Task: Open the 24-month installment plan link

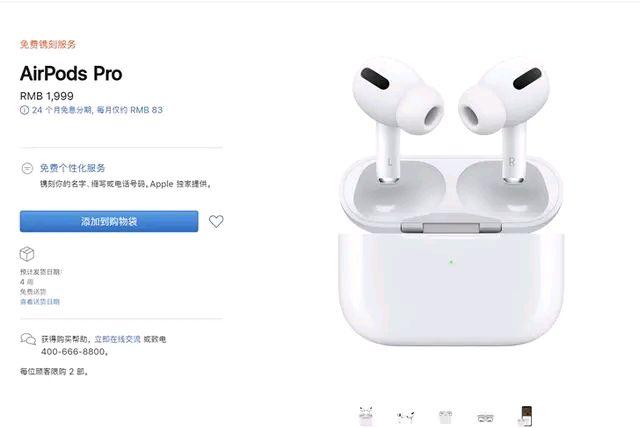Action: coord(97,110)
